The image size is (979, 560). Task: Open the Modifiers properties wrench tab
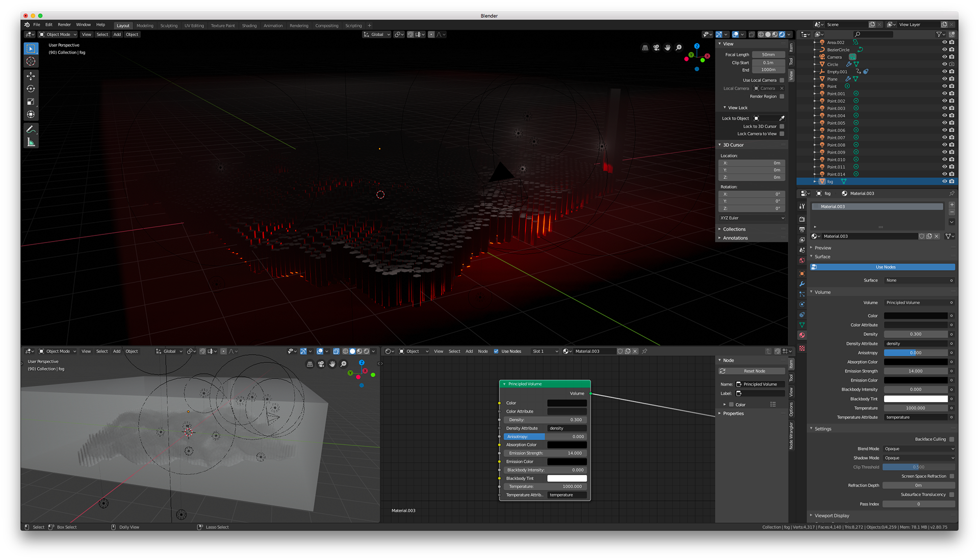[x=802, y=284]
